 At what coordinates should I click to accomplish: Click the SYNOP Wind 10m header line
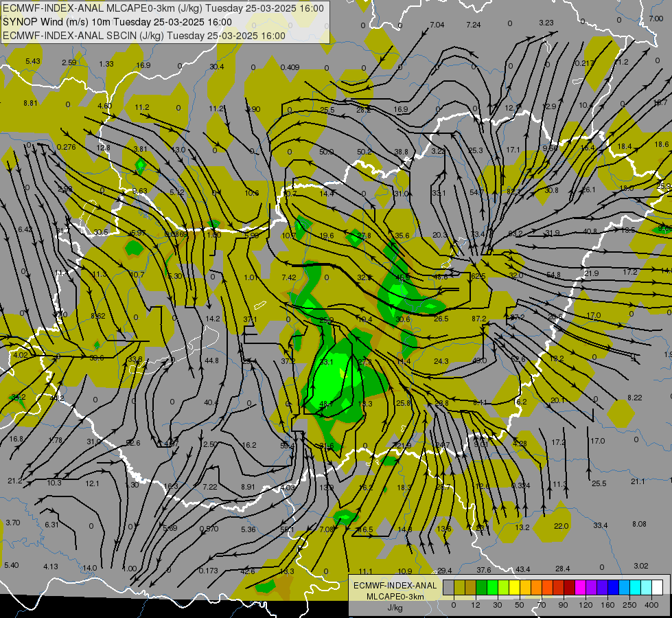pyautogui.click(x=117, y=22)
